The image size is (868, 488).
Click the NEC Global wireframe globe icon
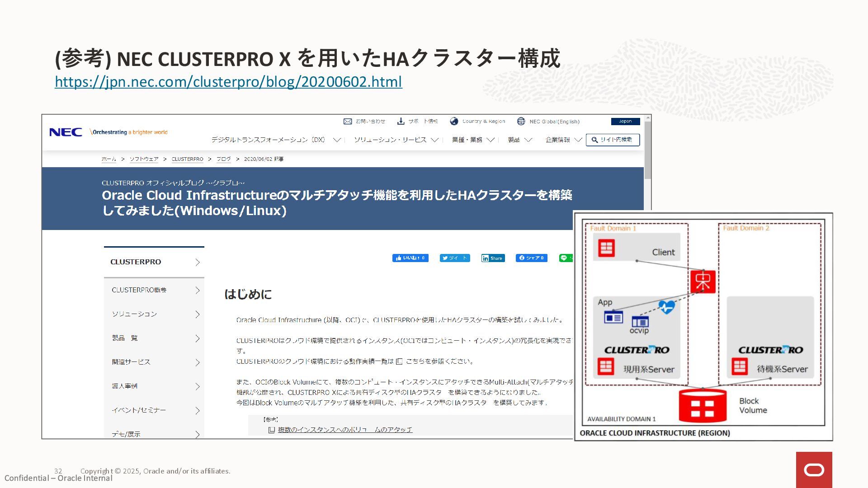(521, 121)
